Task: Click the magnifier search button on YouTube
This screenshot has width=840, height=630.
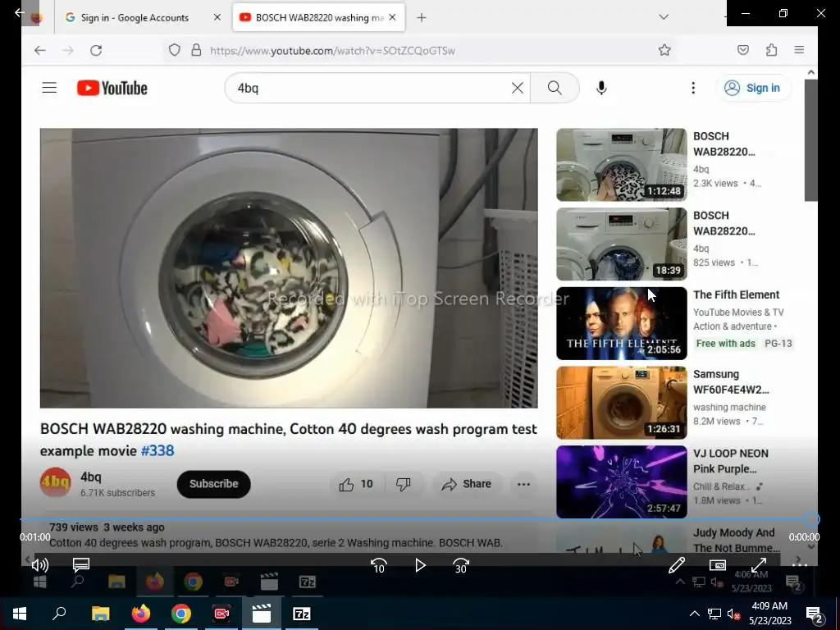Action: click(555, 88)
